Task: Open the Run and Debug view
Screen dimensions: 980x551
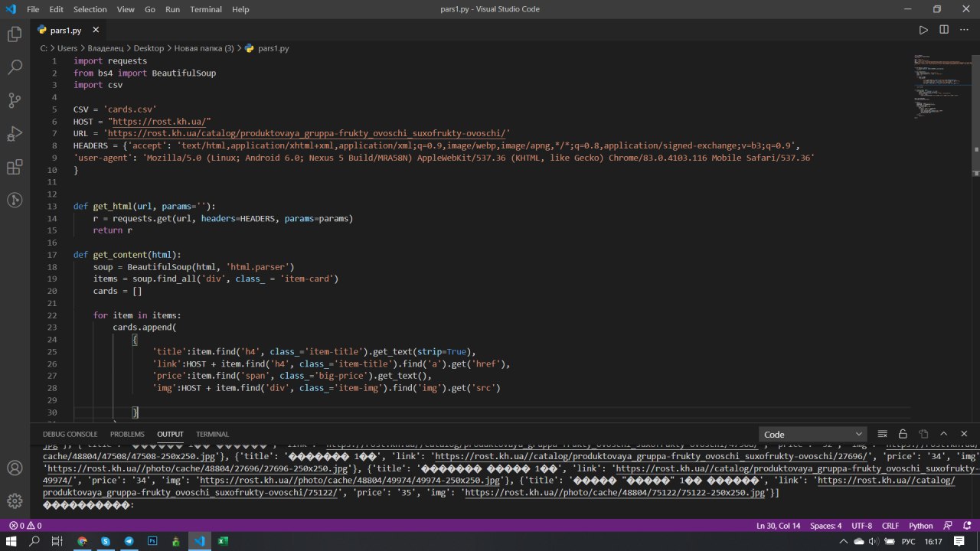Action: point(15,134)
